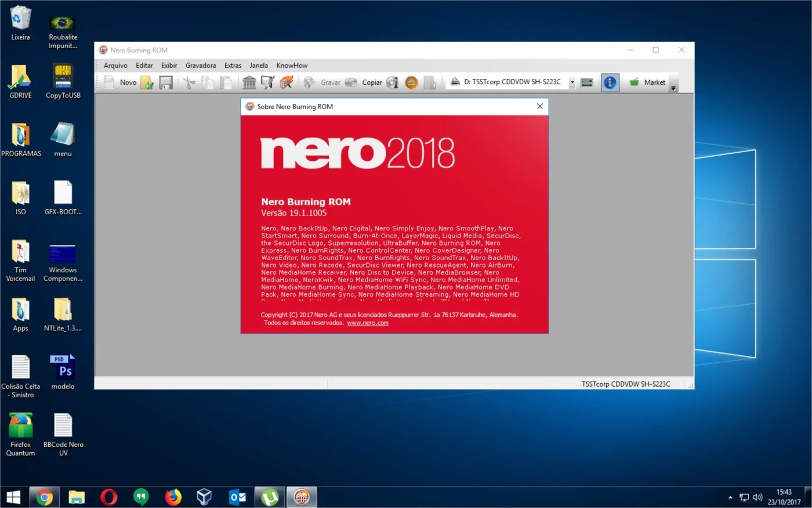Select the GFX-BOOT file on desktop
This screenshot has height=508, width=812.
63,198
